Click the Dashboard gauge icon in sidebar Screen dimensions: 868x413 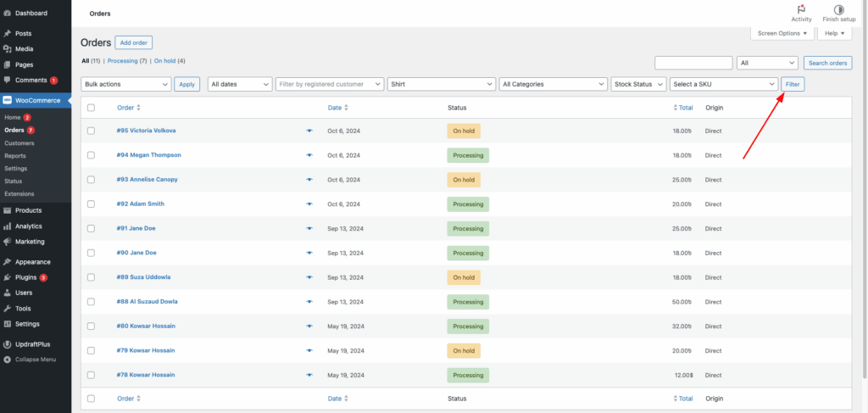click(7, 13)
